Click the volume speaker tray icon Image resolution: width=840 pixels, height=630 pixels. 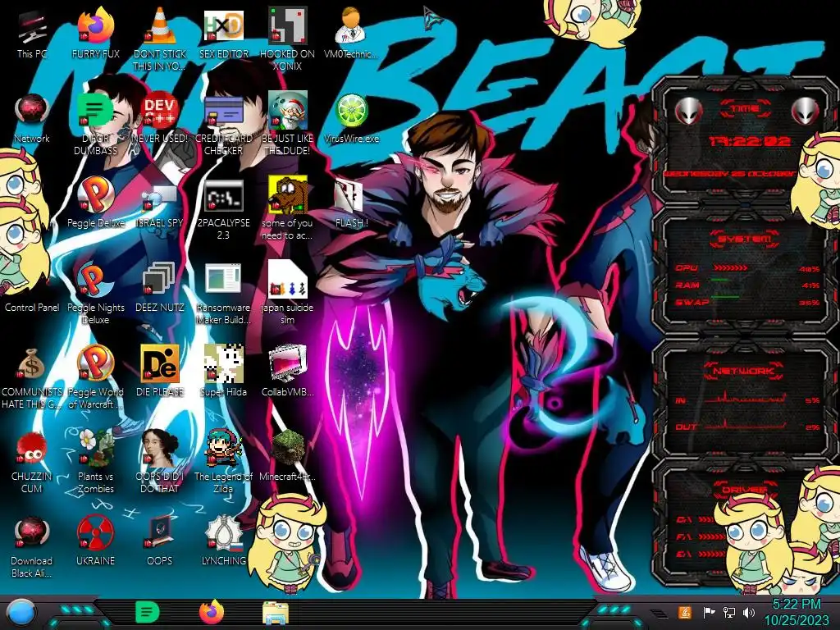(x=749, y=612)
